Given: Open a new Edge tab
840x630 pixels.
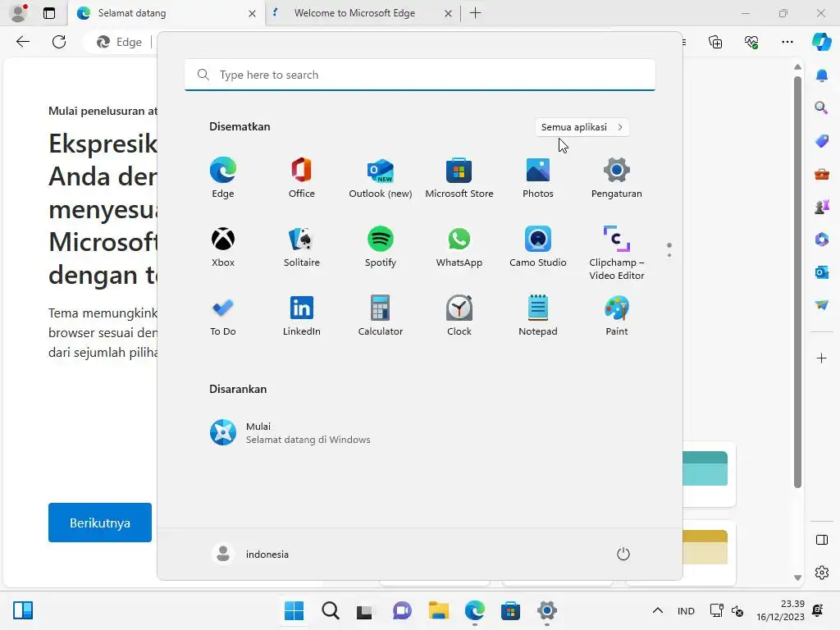Looking at the screenshot, I should click(475, 13).
